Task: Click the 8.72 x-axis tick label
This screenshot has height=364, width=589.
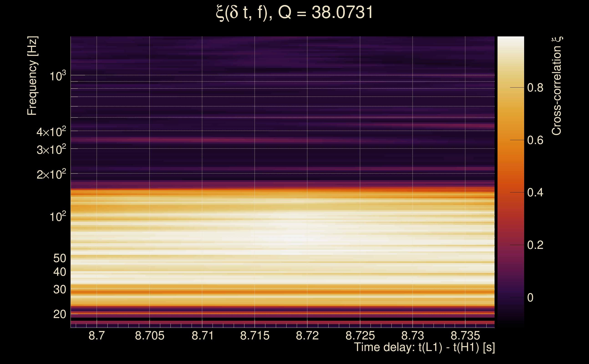Action: pyautogui.click(x=307, y=335)
